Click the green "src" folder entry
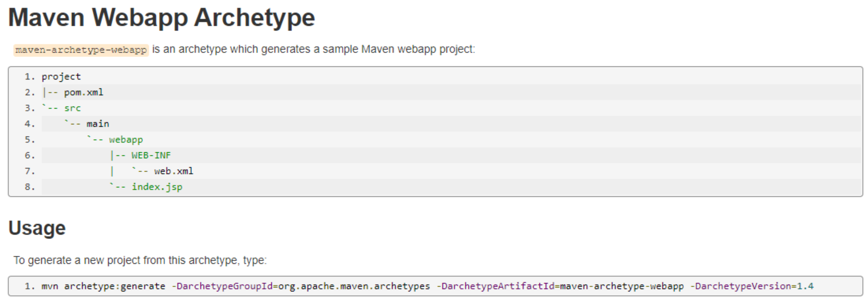Image resolution: width=868 pixels, height=301 pixels. coord(72,108)
